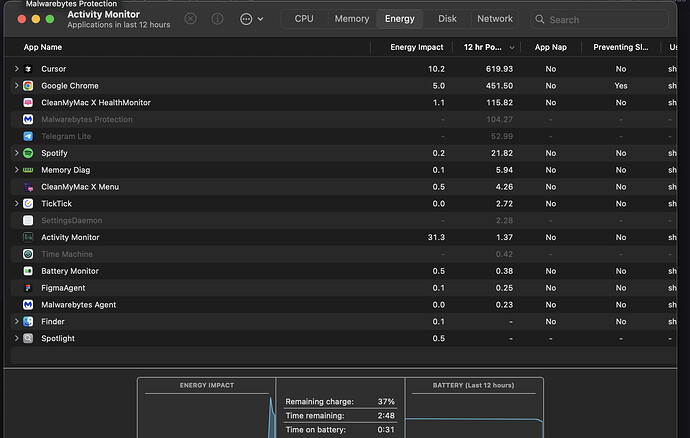Select the Spotify row name
The width and height of the screenshot is (690, 438).
click(x=54, y=153)
